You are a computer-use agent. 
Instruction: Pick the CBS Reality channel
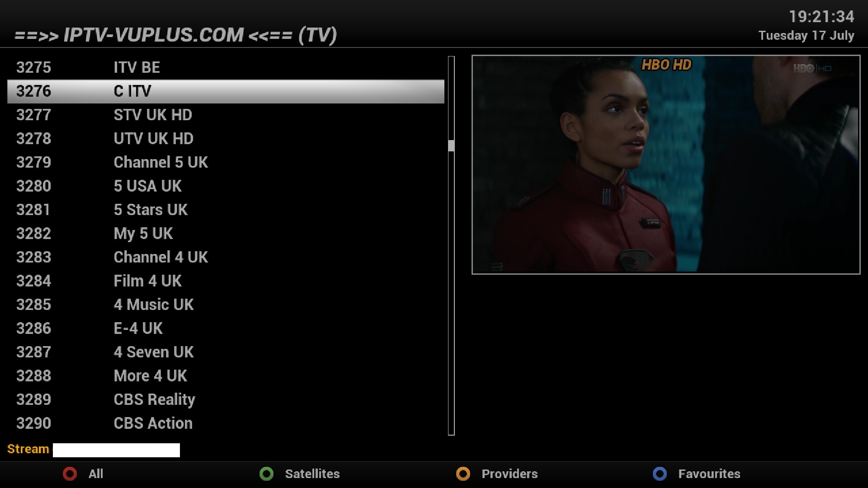click(226, 399)
